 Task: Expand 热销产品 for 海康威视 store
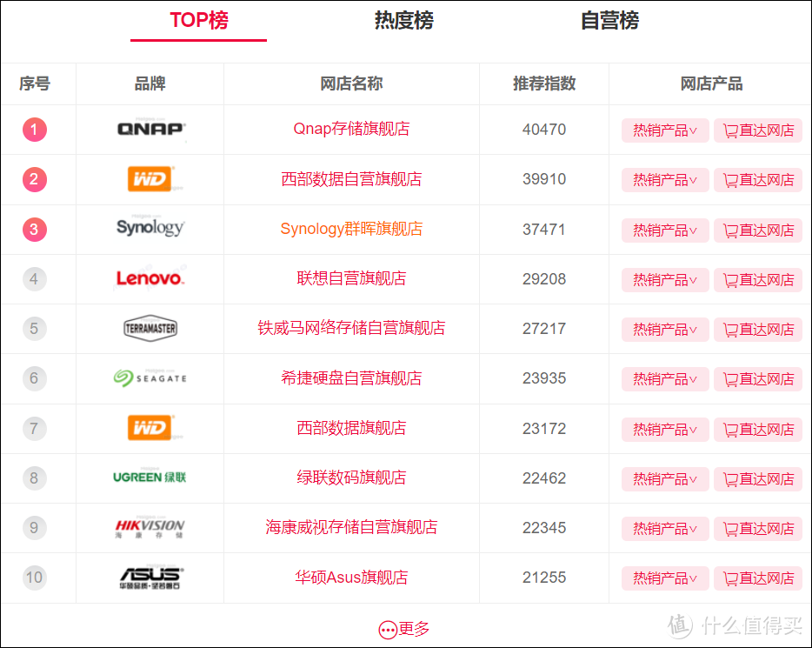tap(665, 529)
